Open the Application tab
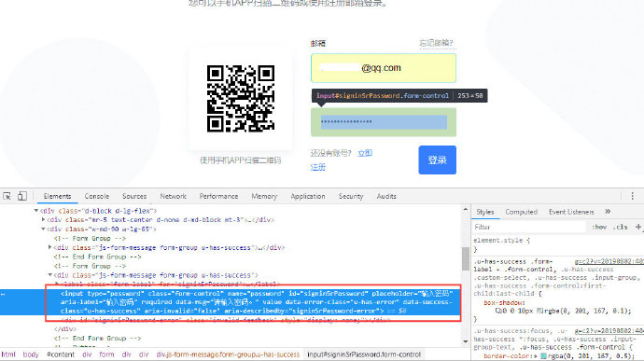The height and width of the screenshot is (361, 644). [308, 196]
